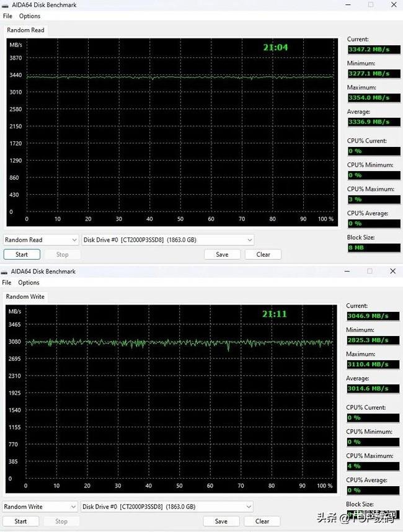Select the Random Write tab
The height and width of the screenshot is (532, 403).
tap(25, 296)
